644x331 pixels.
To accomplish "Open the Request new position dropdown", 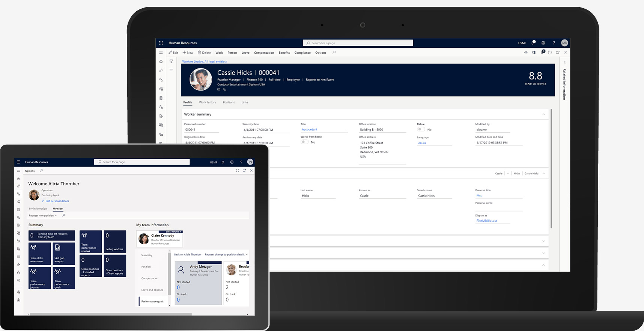I will point(43,216).
